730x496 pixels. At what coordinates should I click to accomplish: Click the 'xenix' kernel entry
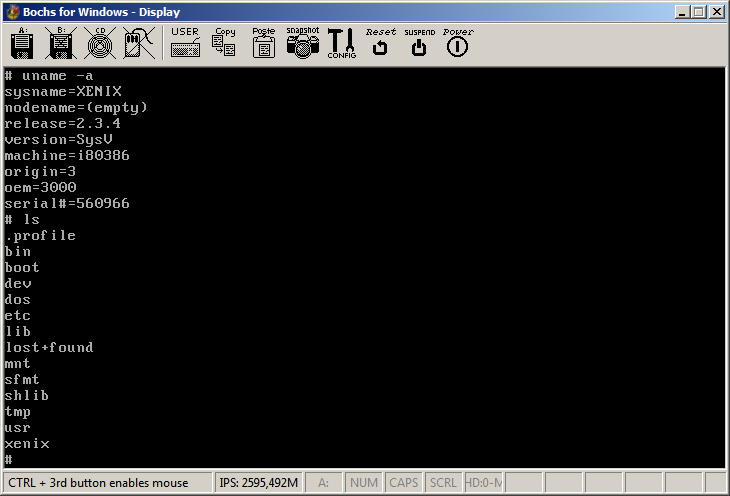pos(27,443)
